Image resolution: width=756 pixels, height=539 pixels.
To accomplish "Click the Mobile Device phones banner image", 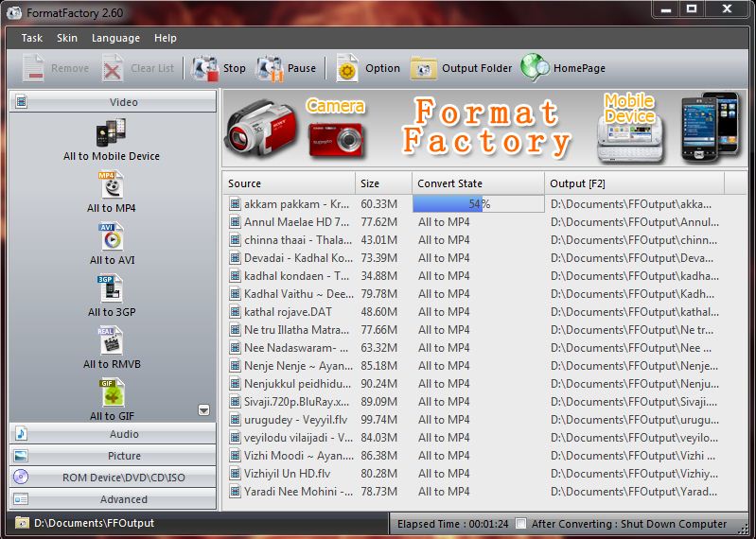I will (710, 126).
